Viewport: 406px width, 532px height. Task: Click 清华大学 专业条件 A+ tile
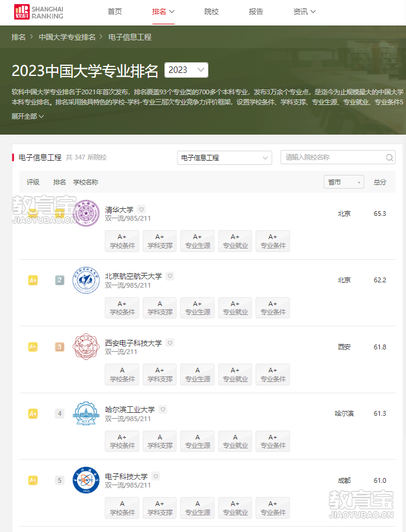point(273,241)
